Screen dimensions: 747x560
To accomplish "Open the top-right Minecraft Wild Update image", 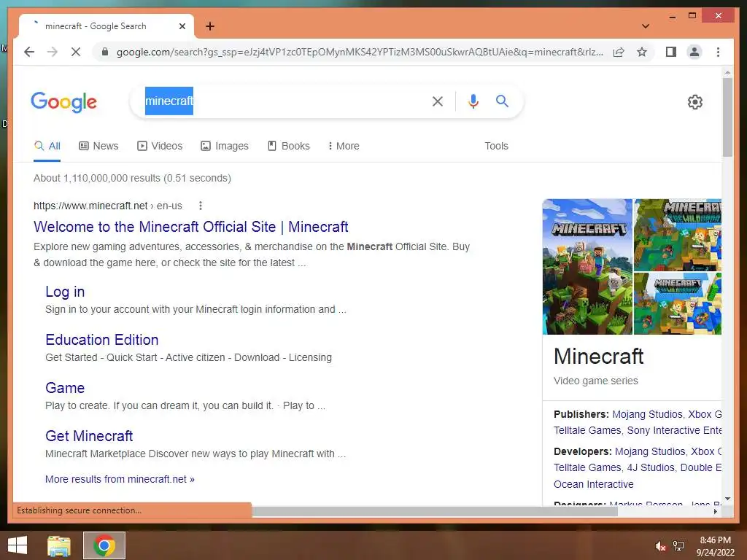I will [678, 235].
